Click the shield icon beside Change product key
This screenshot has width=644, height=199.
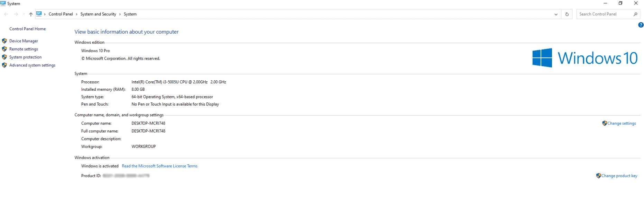(598, 175)
